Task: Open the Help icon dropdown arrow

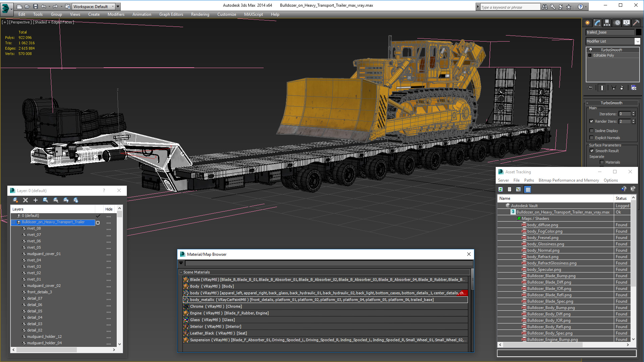Action: pos(586,7)
